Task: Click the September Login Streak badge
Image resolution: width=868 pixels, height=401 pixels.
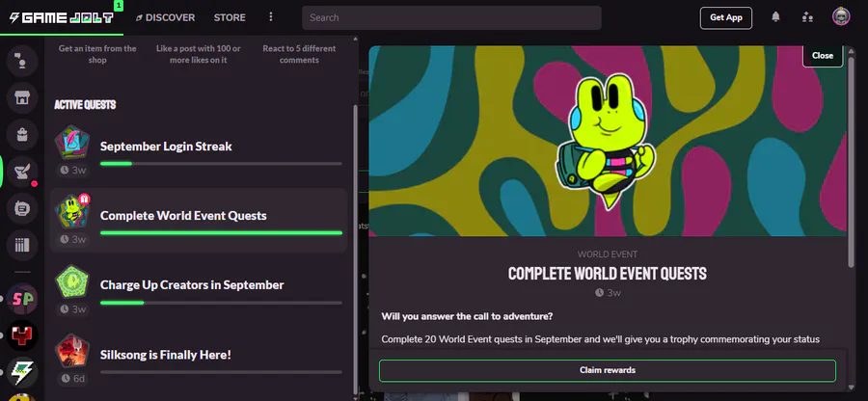Action: click(72, 143)
